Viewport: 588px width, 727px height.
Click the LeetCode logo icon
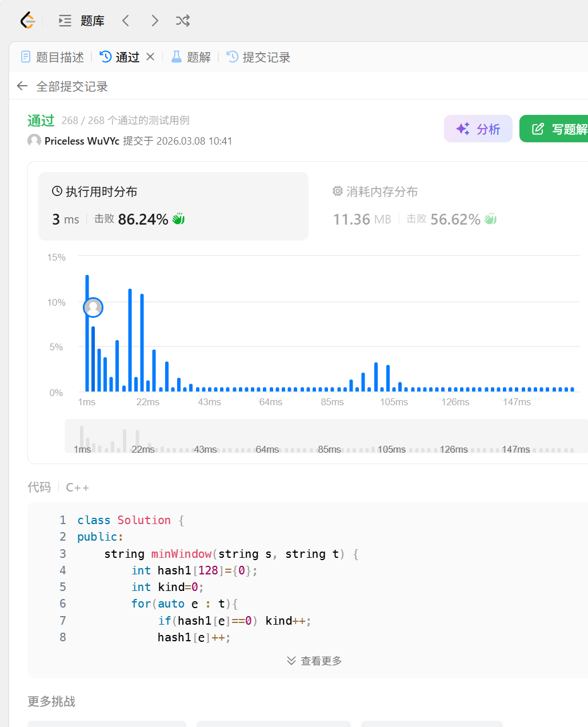pyautogui.click(x=27, y=21)
